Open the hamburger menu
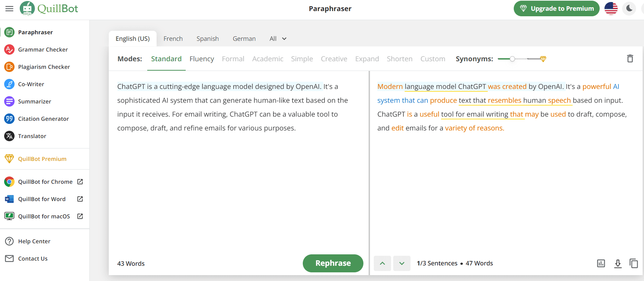The width and height of the screenshot is (644, 281). pyautogui.click(x=9, y=9)
